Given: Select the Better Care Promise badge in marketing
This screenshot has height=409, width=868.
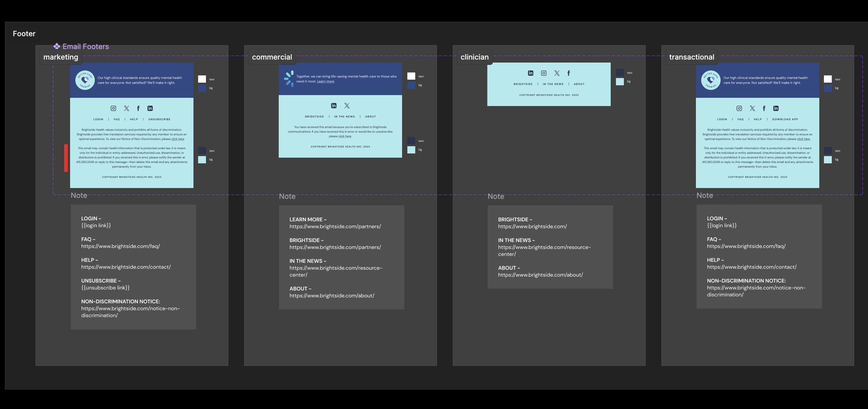Looking at the screenshot, I should tap(85, 80).
